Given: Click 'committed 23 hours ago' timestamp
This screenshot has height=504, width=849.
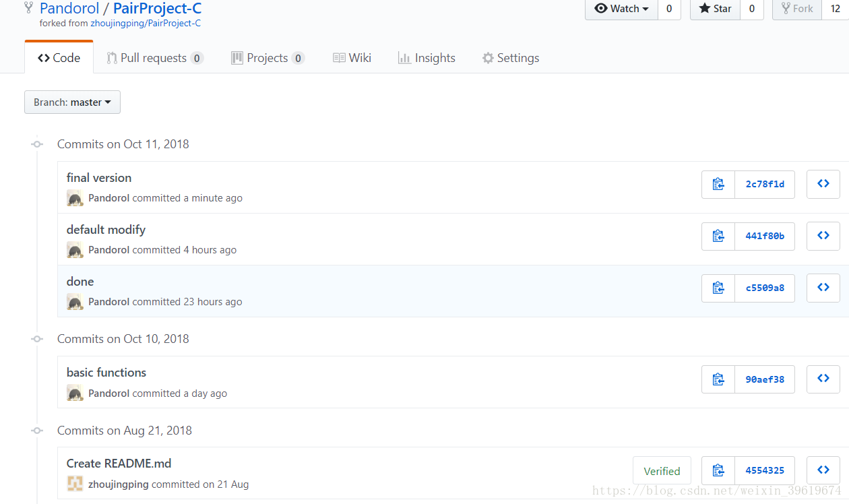Looking at the screenshot, I should pyautogui.click(x=187, y=302).
